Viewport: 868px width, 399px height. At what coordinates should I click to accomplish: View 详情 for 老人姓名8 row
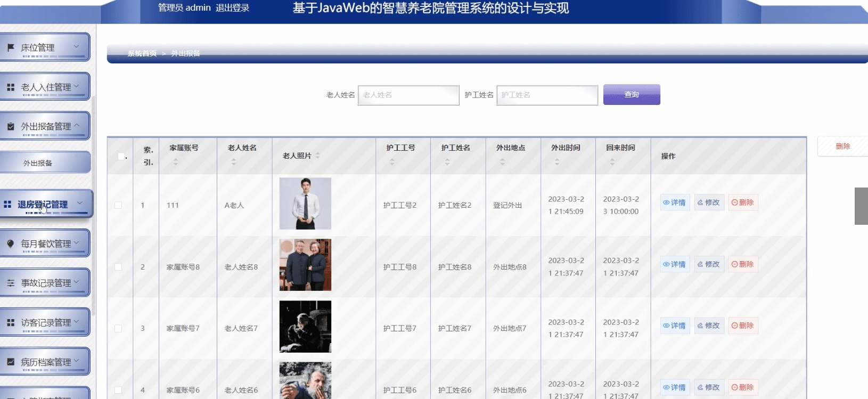[x=675, y=264]
